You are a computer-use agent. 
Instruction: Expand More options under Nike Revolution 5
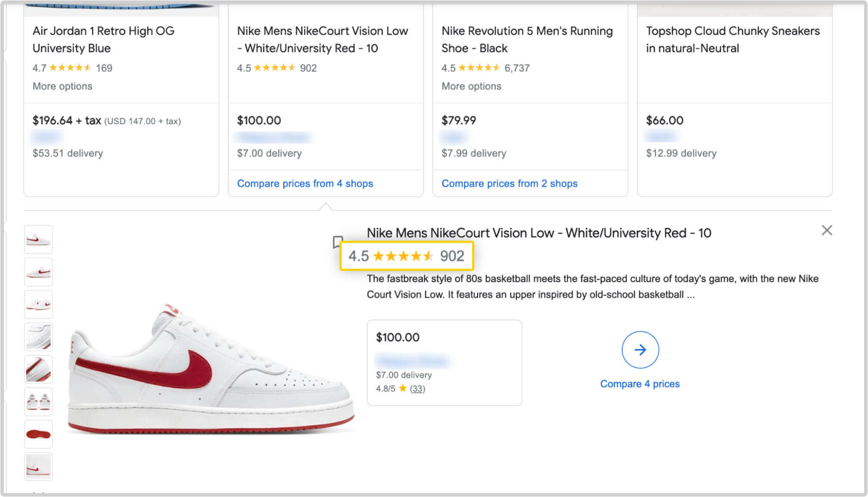point(471,86)
